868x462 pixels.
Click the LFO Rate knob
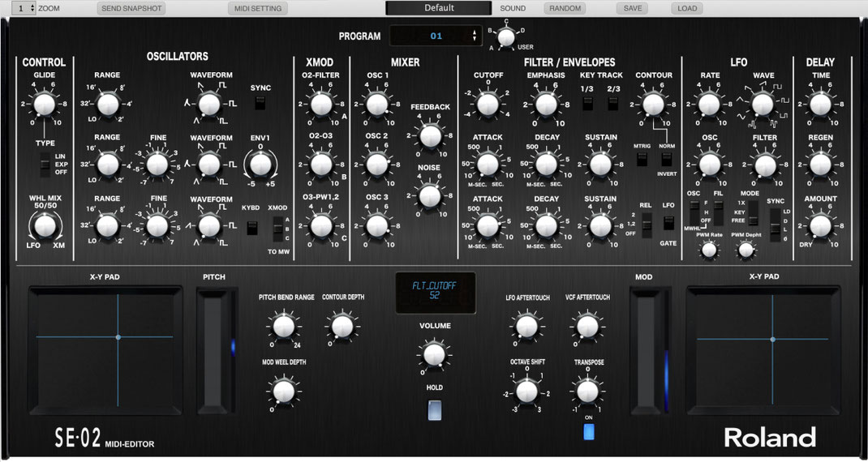710,105
